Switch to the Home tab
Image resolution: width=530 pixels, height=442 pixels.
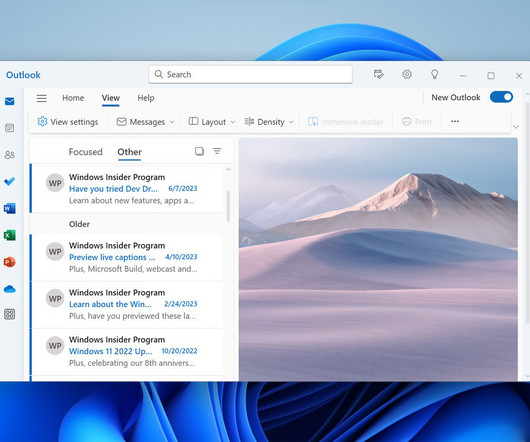click(73, 98)
